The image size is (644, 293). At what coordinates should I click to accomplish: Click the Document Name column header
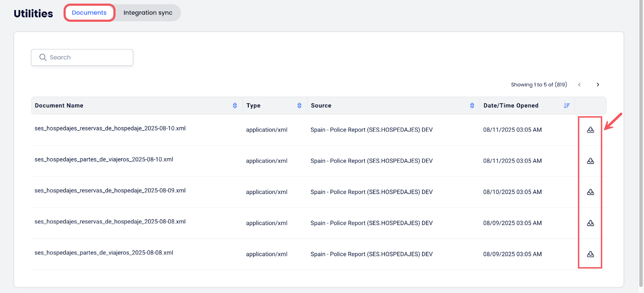coord(59,105)
